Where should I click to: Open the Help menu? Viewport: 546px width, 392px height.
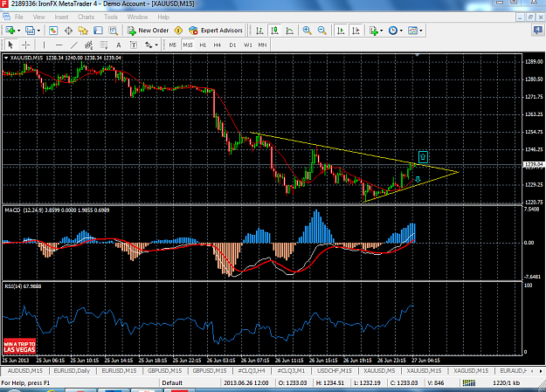pos(163,17)
